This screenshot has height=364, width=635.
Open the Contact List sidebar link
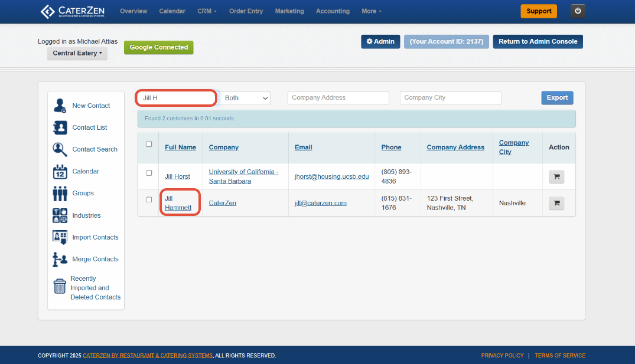90,127
